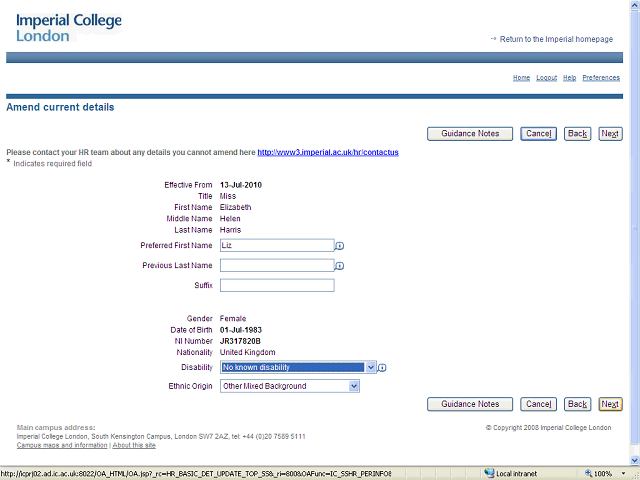
Task: Follow the HR contactus hyperlink
Action: [328, 153]
